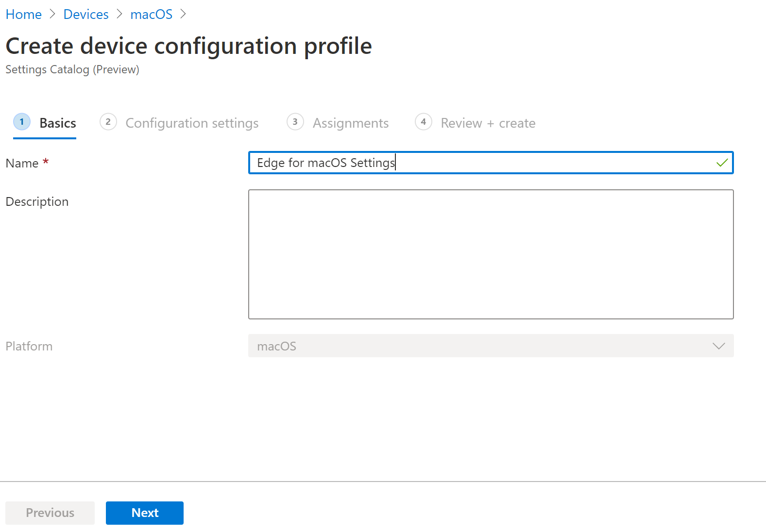The image size is (766, 532).
Task: Go to the Devices breadcrumb
Action: [x=86, y=15]
